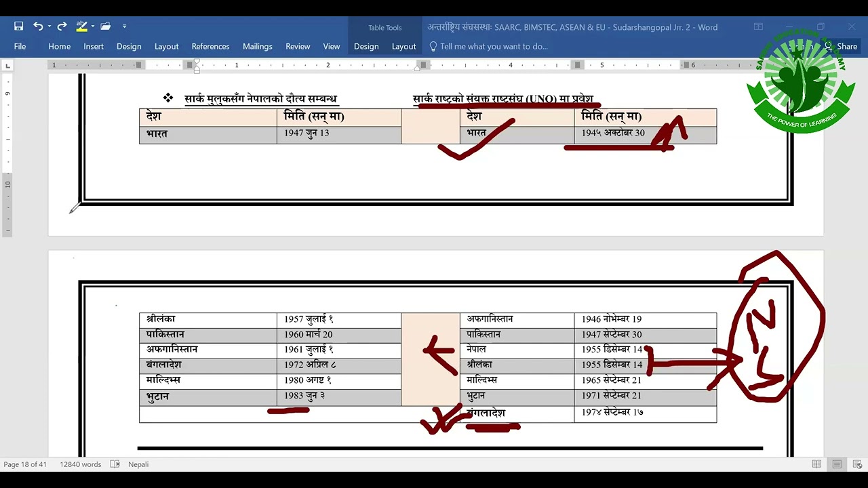
Task: Open a file using the folder icon
Action: pyautogui.click(x=105, y=26)
